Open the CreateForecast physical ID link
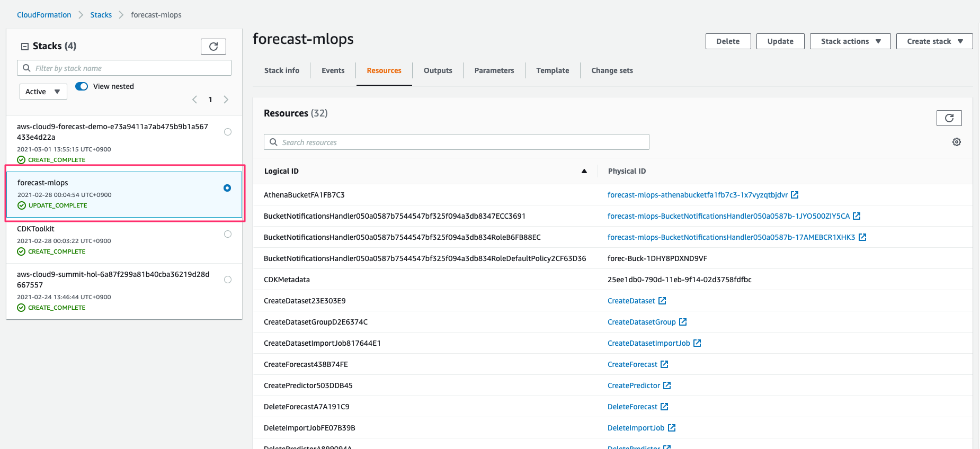This screenshot has height=449, width=980. 632,364
